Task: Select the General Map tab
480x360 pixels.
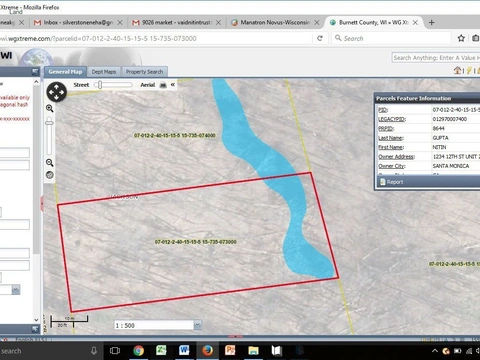Action: click(x=65, y=72)
